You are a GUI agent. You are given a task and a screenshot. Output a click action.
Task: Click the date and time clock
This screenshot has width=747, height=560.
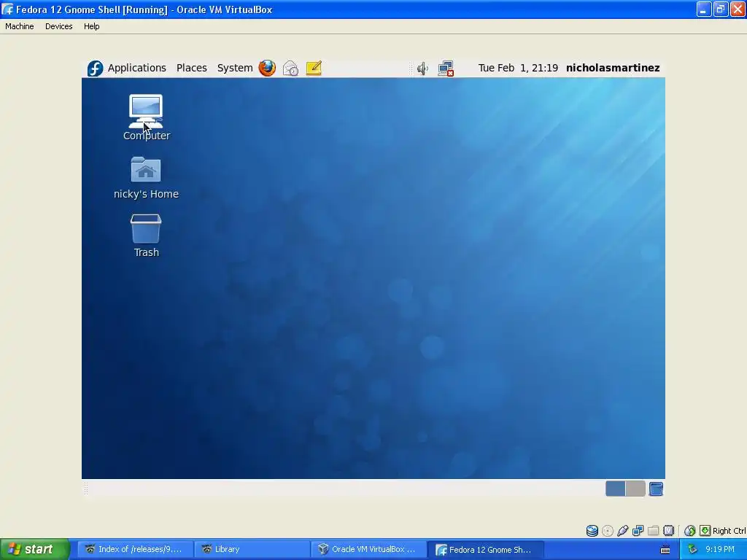click(518, 68)
